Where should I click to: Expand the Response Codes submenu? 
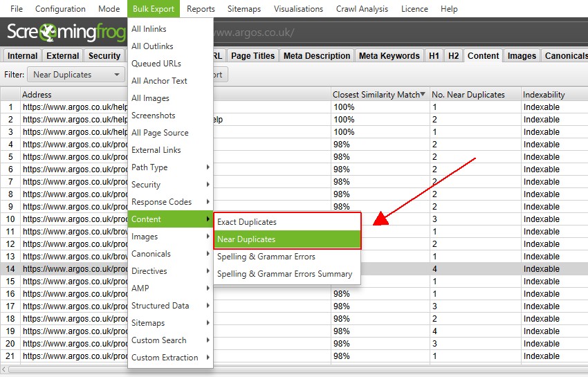pyautogui.click(x=170, y=201)
